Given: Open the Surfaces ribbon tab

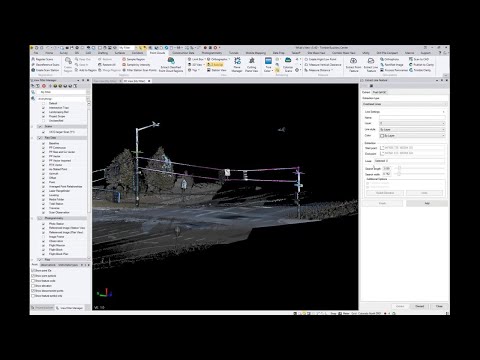Looking at the screenshot, I should [120, 53].
